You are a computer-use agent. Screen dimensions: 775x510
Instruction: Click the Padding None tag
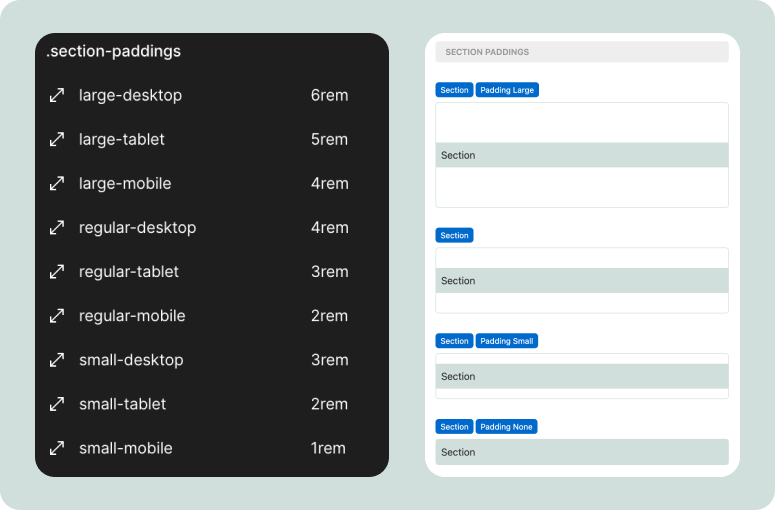(506, 426)
